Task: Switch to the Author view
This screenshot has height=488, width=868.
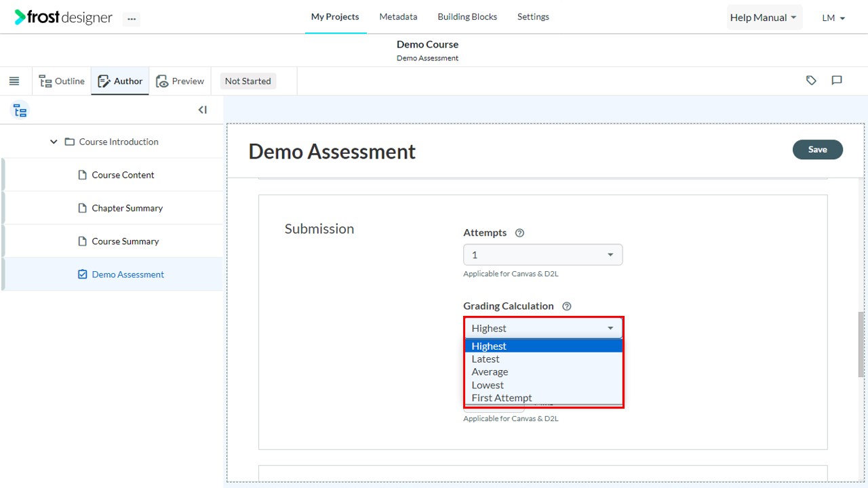Action: pyautogui.click(x=120, y=81)
